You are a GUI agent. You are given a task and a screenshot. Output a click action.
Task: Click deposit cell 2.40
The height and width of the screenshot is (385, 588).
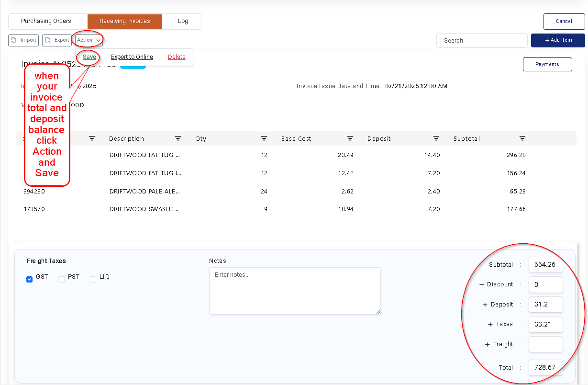[x=433, y=191]
